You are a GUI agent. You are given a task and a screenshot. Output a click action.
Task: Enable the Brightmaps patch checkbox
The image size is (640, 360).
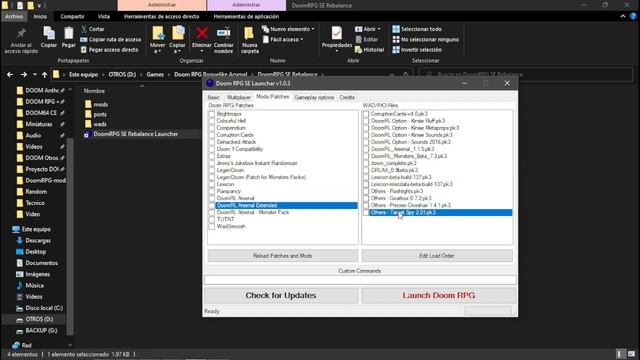[x=211, y=114]
